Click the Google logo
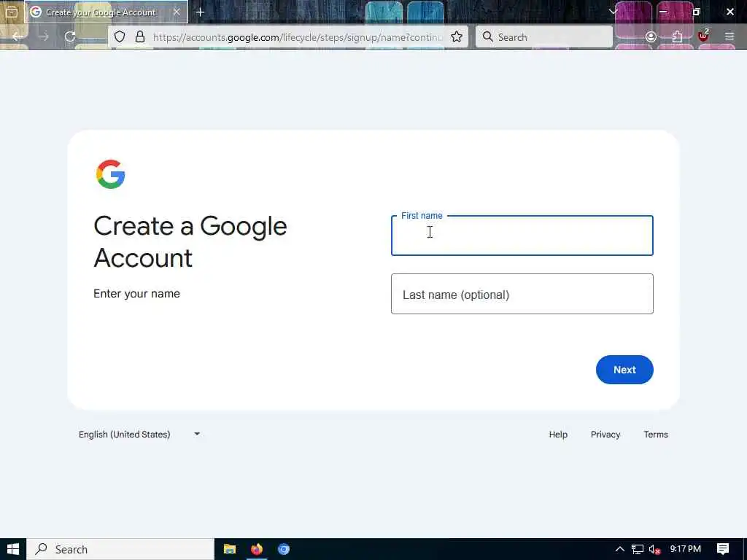 (111, 174)
